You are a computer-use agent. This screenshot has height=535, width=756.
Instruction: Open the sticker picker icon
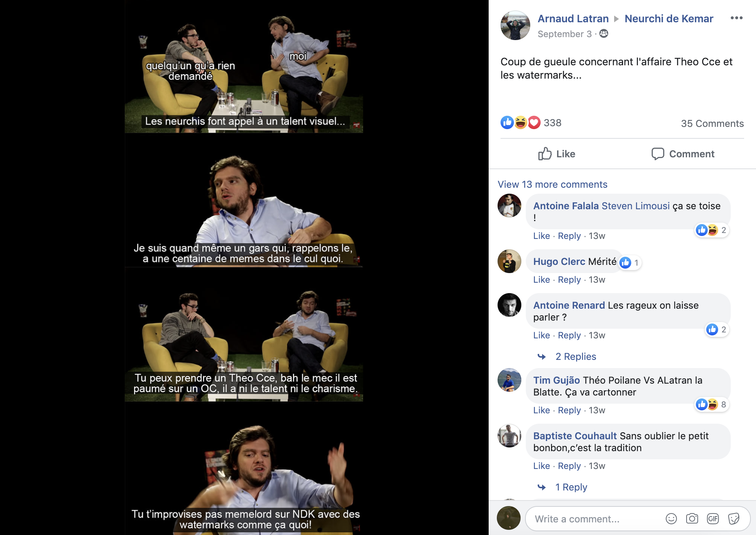point(733,519)
